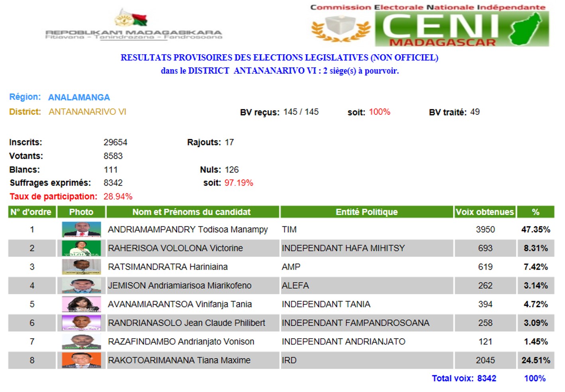Screen dimensions: 565x392
Task: Click INDEPENDANT ANDRIANJATO entity cell
Action: point(366,342)
